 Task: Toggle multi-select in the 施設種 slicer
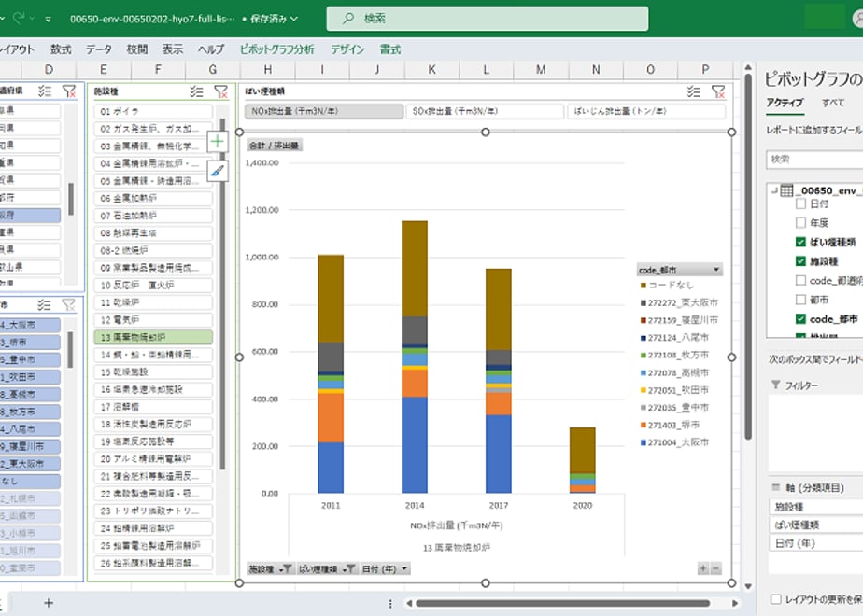point(196,91)
